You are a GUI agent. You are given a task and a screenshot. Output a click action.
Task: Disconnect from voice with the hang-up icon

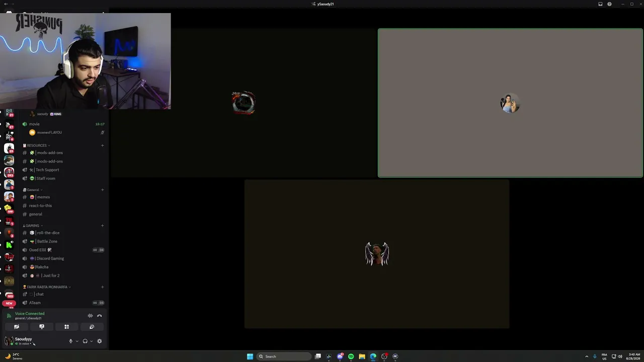[99, 316]
